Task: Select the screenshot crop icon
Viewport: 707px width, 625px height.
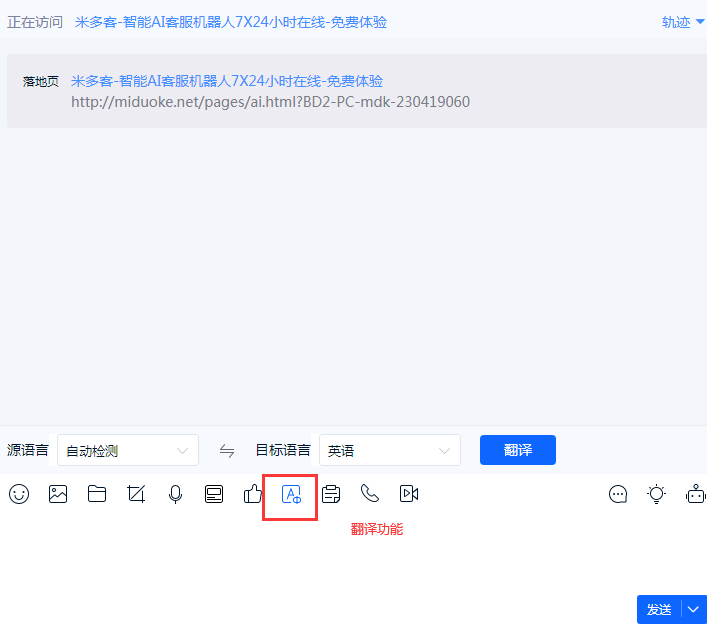Action: point(136,494)
